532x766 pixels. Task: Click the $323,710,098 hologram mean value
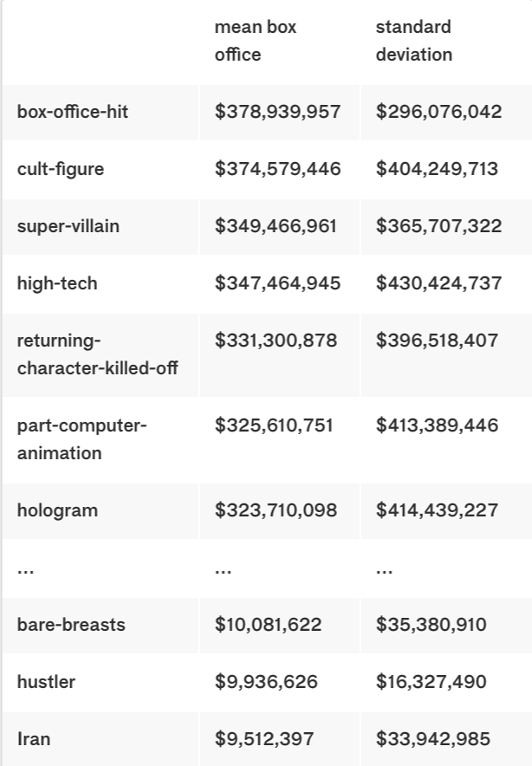click(276, 510)
